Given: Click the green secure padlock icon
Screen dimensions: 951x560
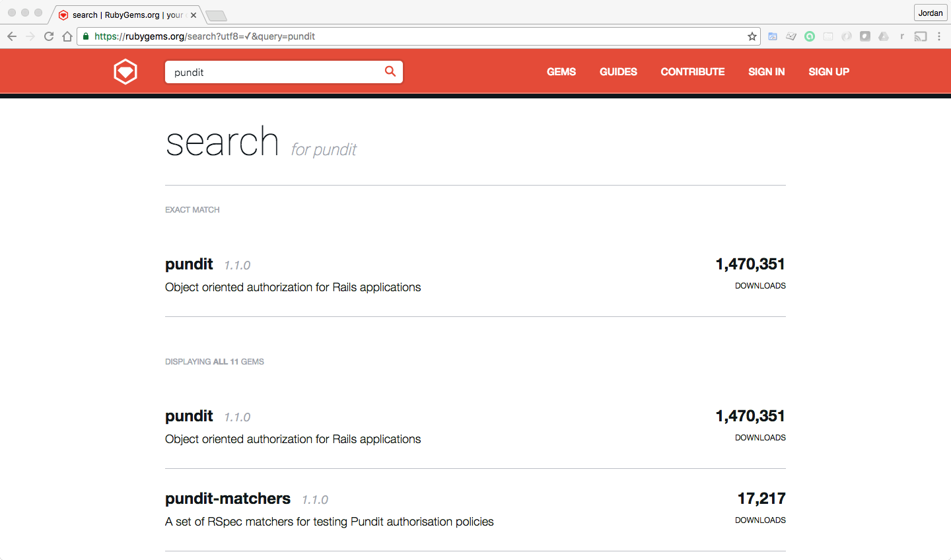Looking at the screenshot, I should pyautogui.click(x=86, y=36).
